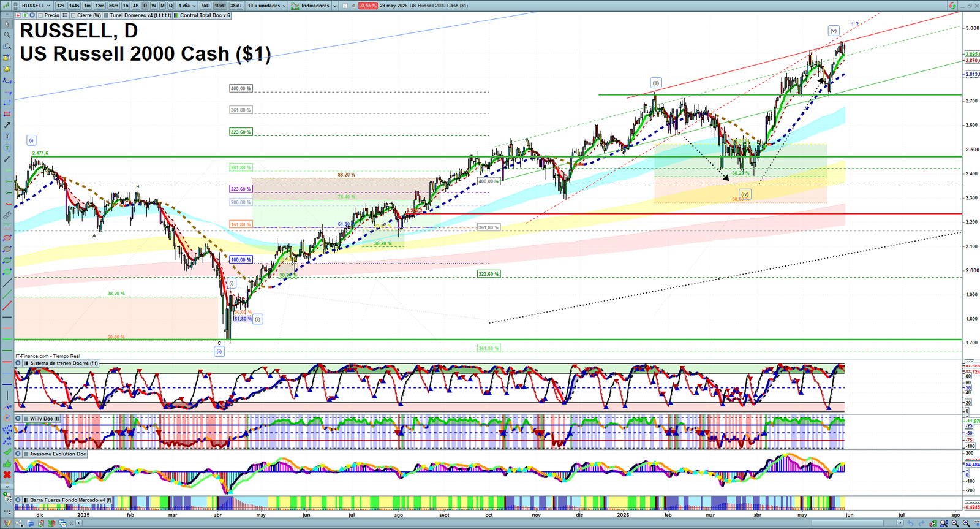This screenshot has height=529, width=980.
Task: Close the Sistema de trenes panel
Action: [x=18, y=363]
